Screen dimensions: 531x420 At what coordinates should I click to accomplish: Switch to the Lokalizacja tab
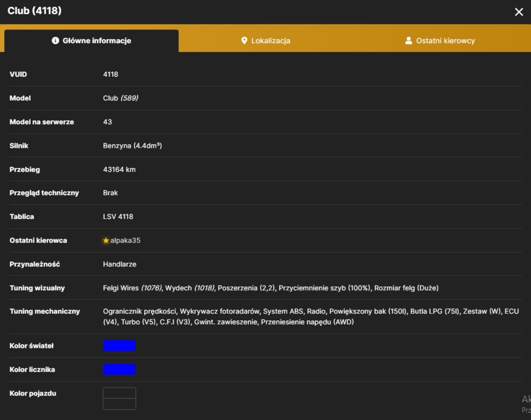(265, 41)
